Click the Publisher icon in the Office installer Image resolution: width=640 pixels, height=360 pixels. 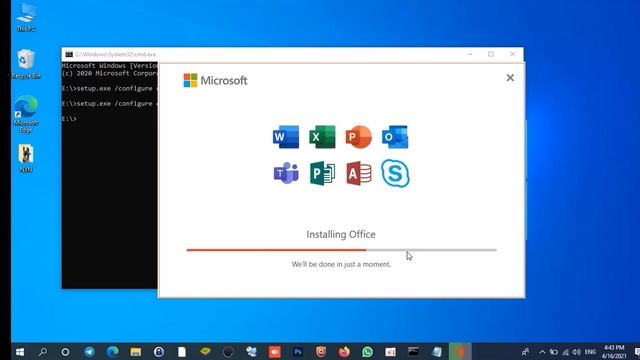322,173
